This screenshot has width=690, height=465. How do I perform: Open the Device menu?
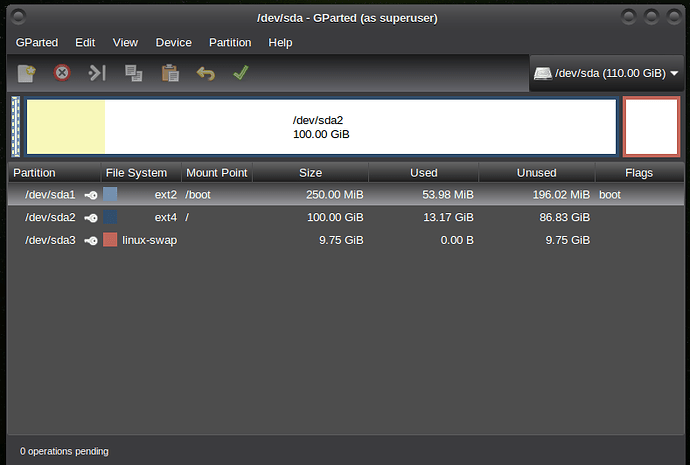pos(173,43)
